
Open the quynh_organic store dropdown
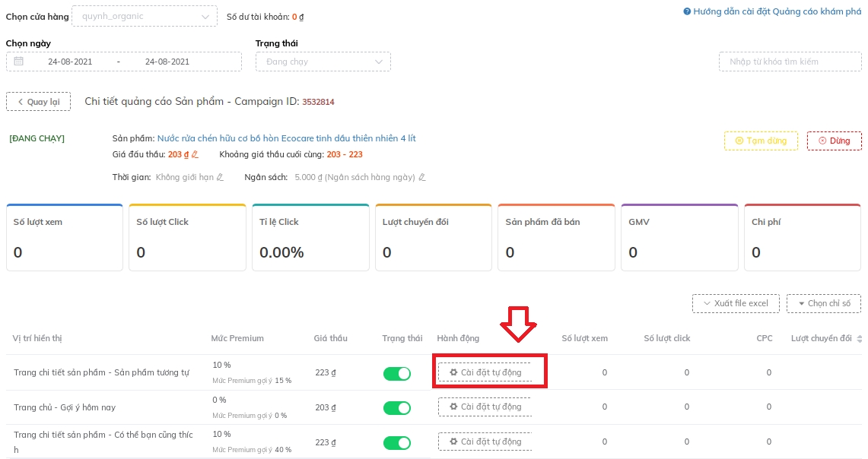pyautogui.click(x=143, y=16)
